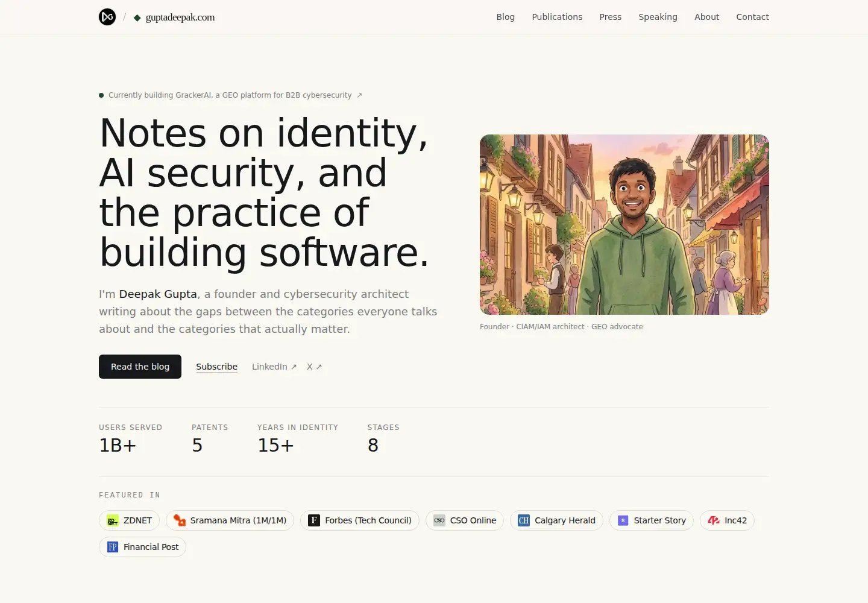Open the Contact page

pos(752,17)
